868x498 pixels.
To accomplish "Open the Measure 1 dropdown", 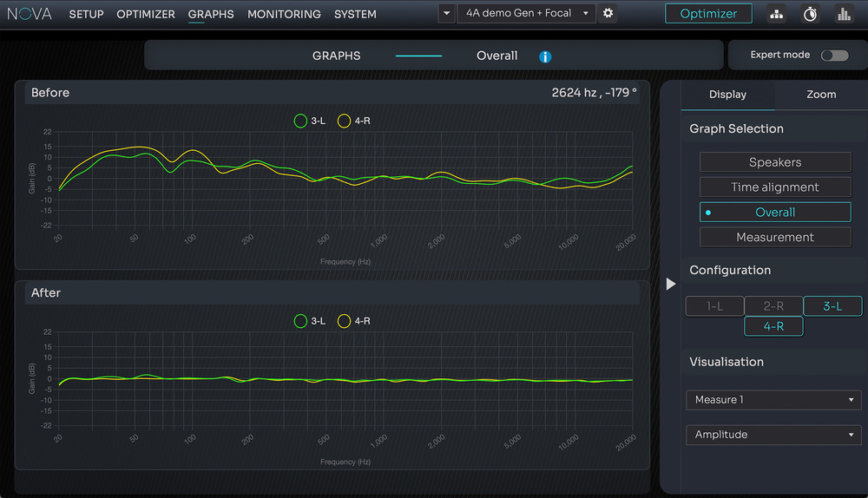I will pos(773,400).
